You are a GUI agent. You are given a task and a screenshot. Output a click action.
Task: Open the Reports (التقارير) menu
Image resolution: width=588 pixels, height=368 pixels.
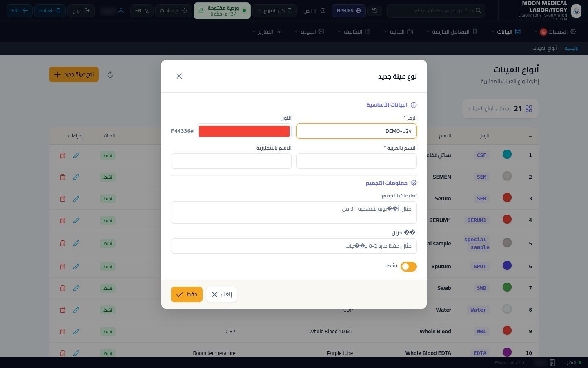click(x=267, y=31)
